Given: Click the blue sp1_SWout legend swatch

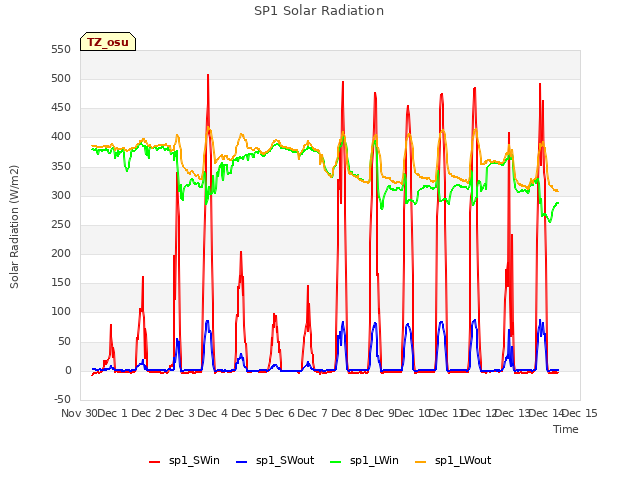Looking at the screenshot, I should (242, 461).
